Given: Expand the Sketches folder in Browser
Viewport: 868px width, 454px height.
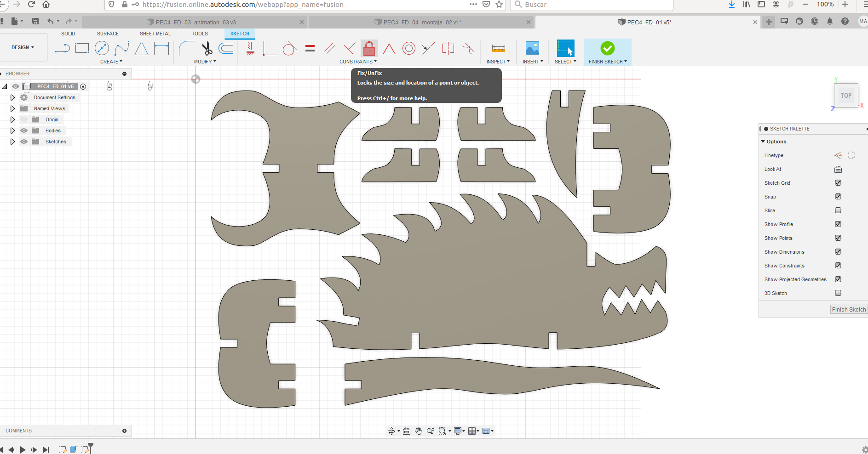Looking at the screenshot, I should [x=12, y=142].
